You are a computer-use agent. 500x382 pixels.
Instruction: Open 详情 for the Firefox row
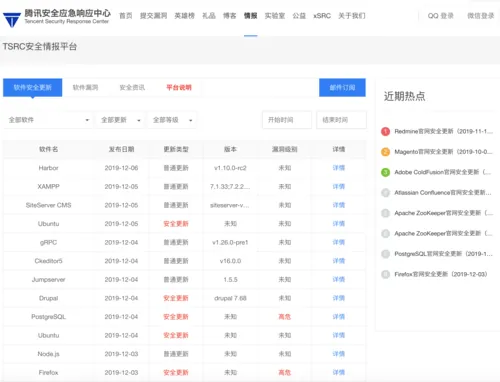(339, 372)
